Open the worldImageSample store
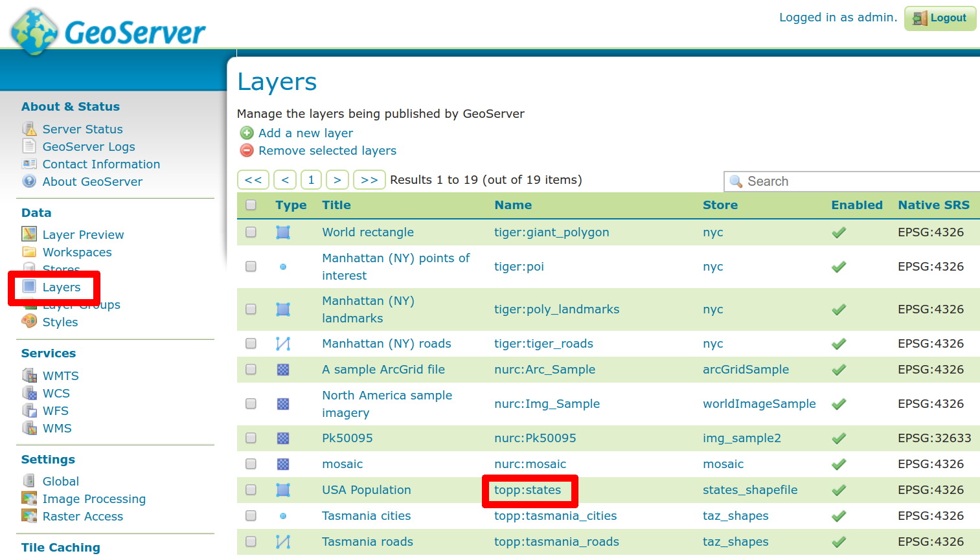The width and height of the screenshot is (980, 560). click(760, 404)
